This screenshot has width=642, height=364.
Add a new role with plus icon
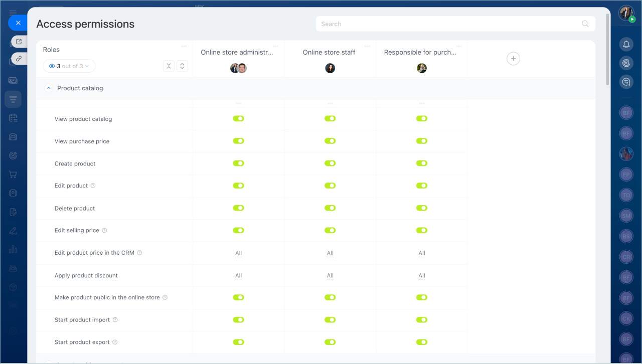tap(513, 59)
